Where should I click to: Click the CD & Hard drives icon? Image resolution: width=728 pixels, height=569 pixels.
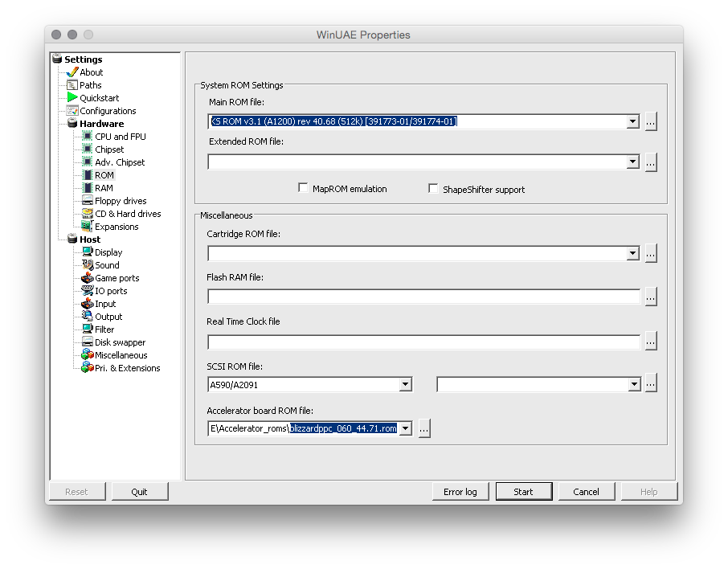pyautogui.click(x=88, y=213)
